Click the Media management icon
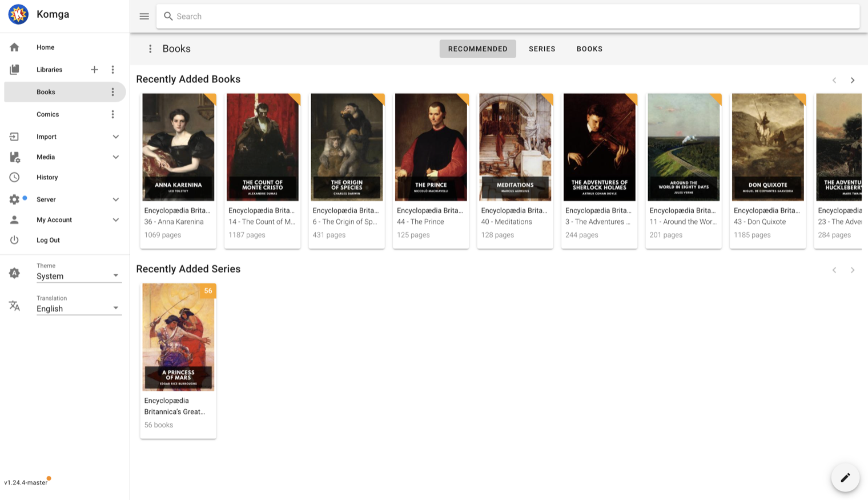This screenshot has width=868, height=500. pyautogui.click(x=14, y=157)
